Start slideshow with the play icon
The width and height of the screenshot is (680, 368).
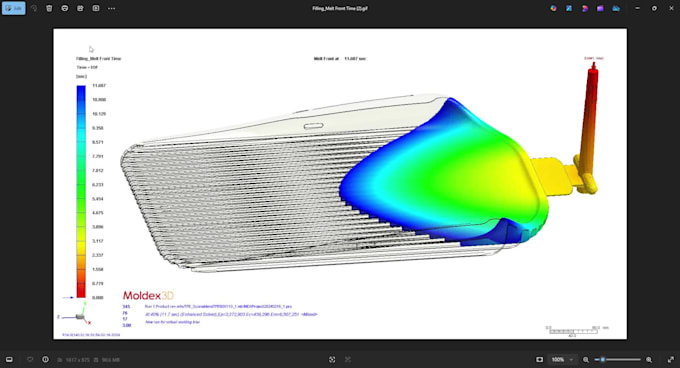[96, 8]
